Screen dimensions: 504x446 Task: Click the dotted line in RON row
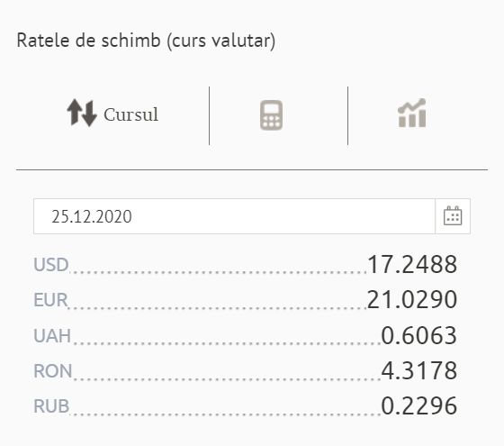click(227, 378)
